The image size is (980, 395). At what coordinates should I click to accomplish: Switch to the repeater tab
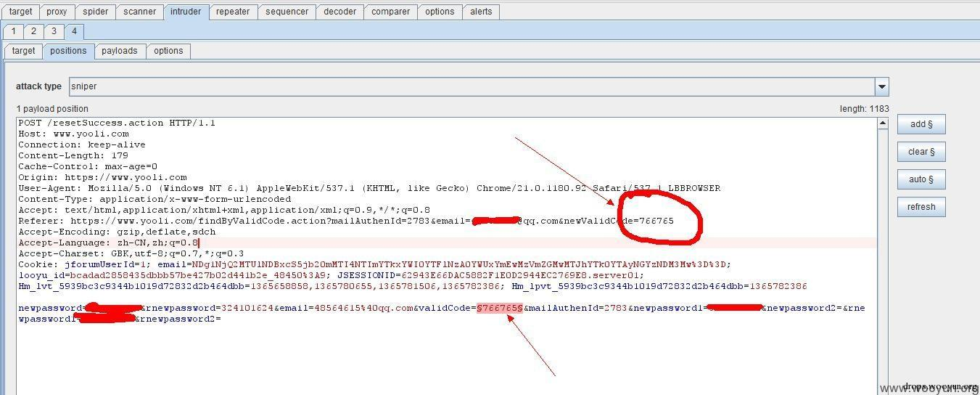(233, 12)
